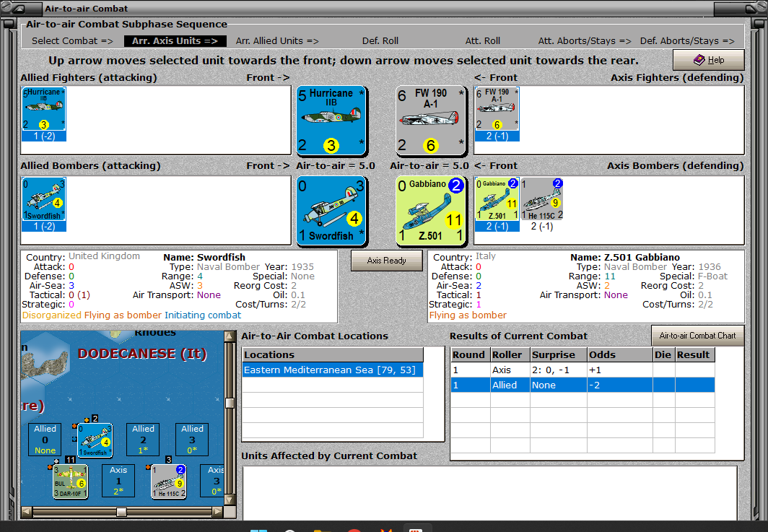The image size is (768, 532).
Task: Select the small FW 190 A-1 counter in Axis Fighters
Action: (x=497, y=109)
